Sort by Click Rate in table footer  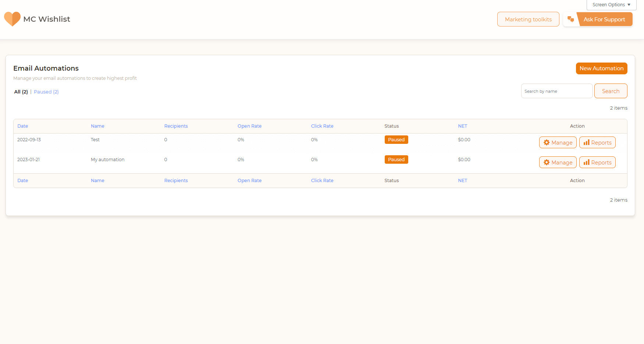tap(322, 181)
